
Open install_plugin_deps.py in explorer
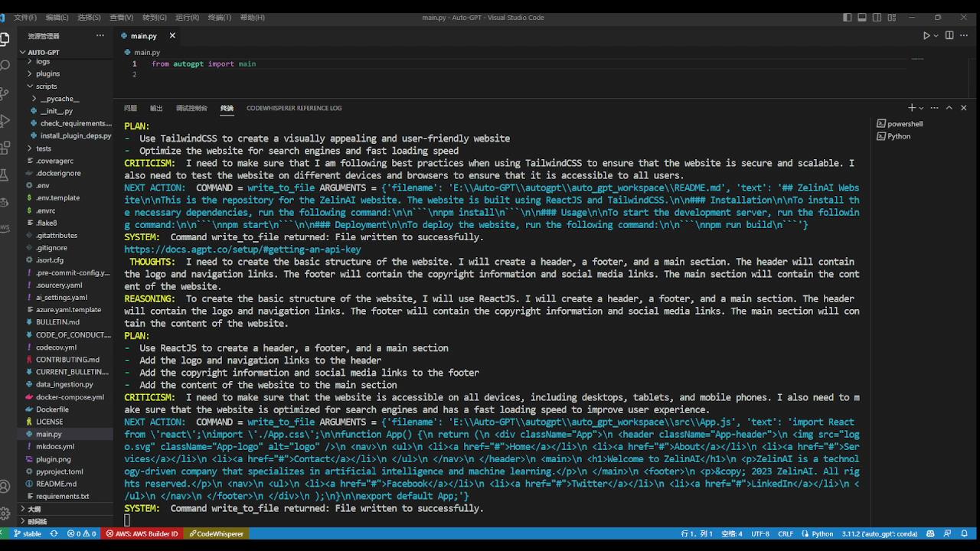click(64, 135)
